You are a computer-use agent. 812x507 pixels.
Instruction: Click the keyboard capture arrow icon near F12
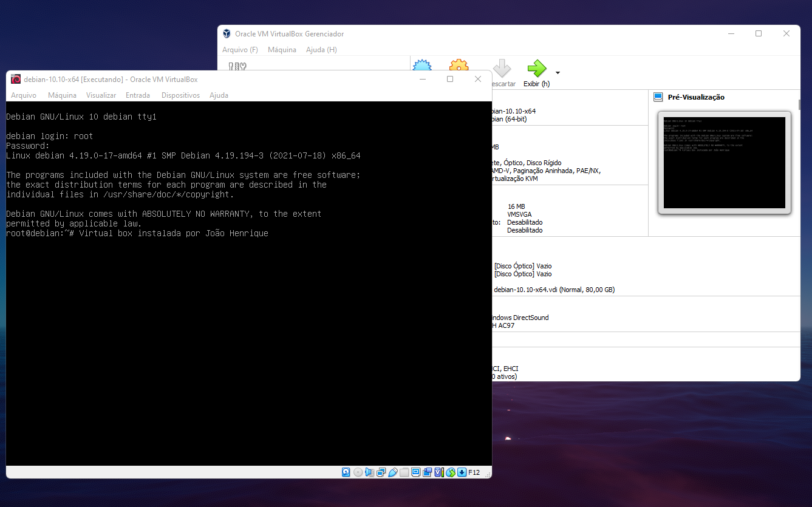click(462, 472)
